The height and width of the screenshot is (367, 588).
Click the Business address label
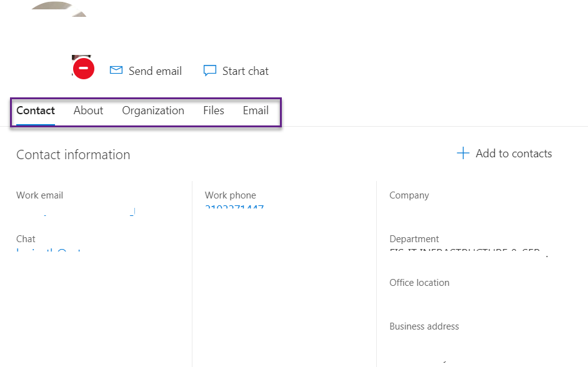424,326
